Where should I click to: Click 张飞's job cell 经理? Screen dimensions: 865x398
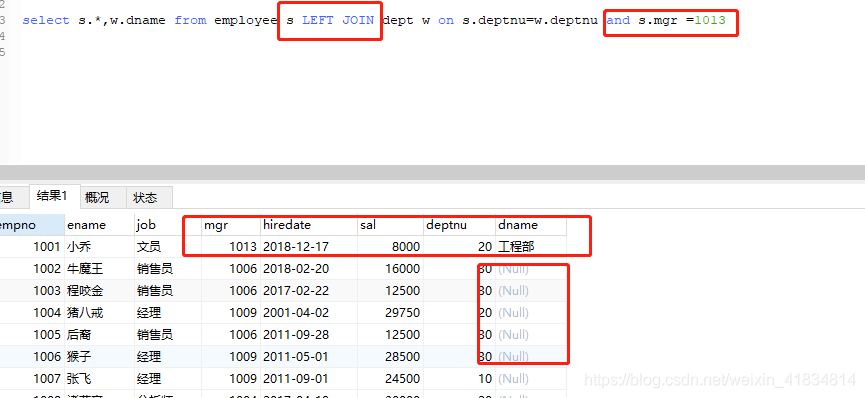pos(168,379)
